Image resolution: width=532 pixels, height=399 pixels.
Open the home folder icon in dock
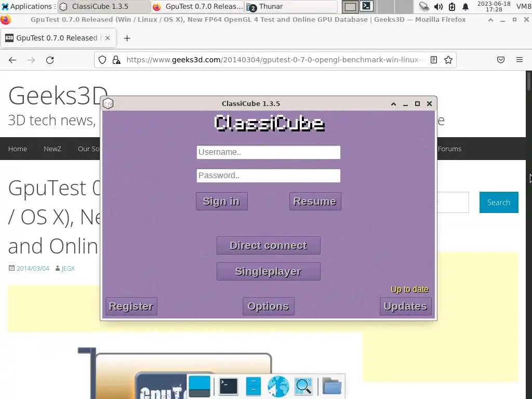331,387
